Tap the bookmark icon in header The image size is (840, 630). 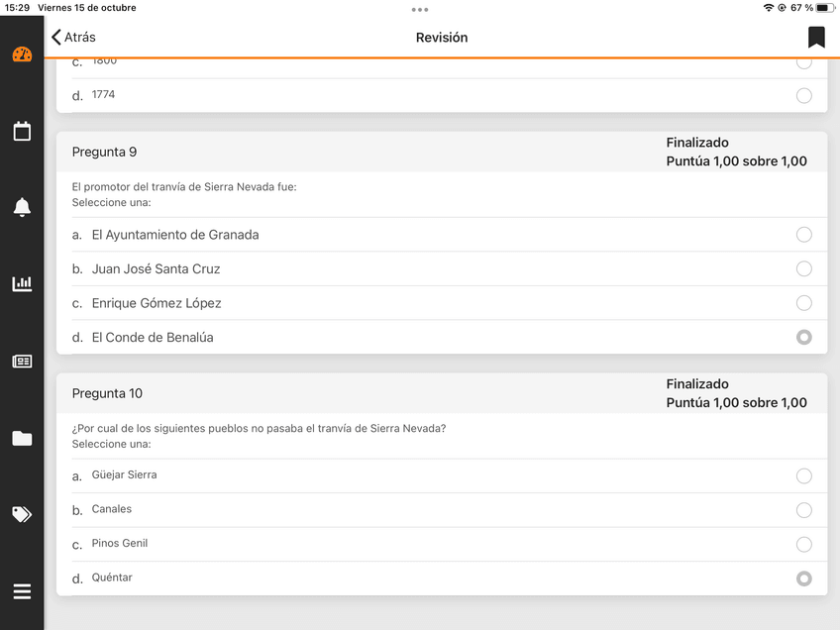point(816,38)
